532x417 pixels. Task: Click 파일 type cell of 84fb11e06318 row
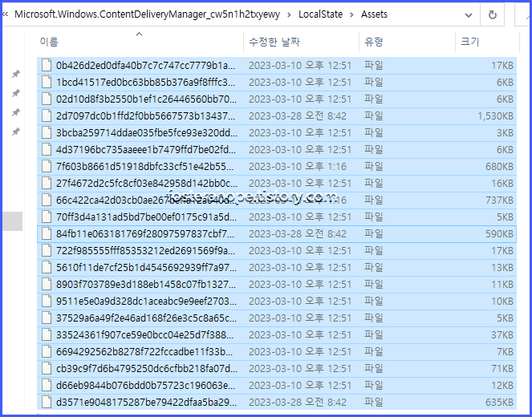coord(374,234)
